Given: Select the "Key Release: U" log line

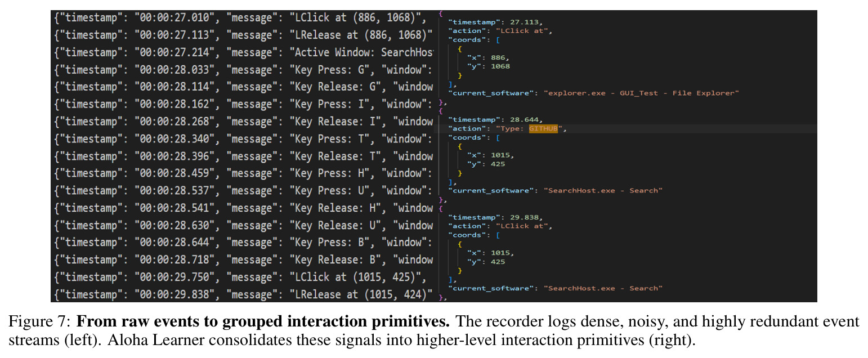Looking at the screenshot, I should pyautogui.click(x=244, y=226).
